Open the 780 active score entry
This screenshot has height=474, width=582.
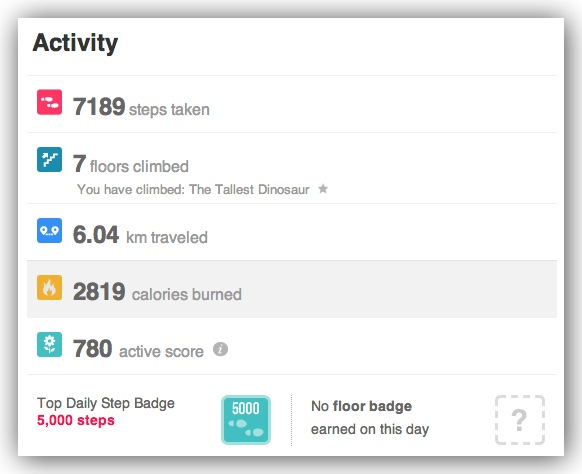point(292,346)
